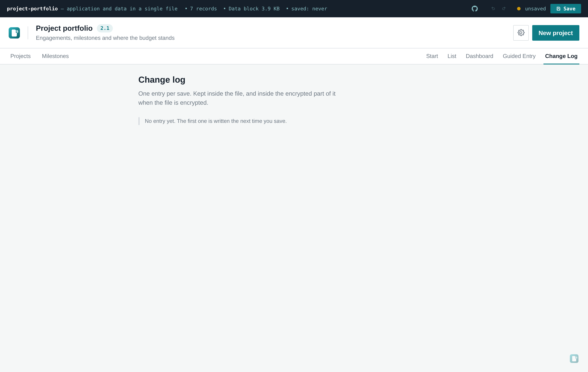Select the Change Log tab

561,56
